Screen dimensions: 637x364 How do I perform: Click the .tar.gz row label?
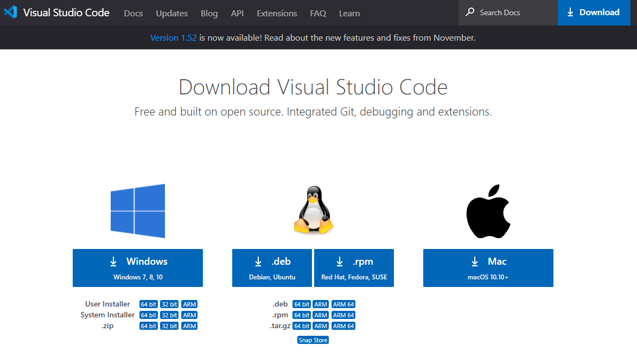pyautogui.click(x=281, y=326)
